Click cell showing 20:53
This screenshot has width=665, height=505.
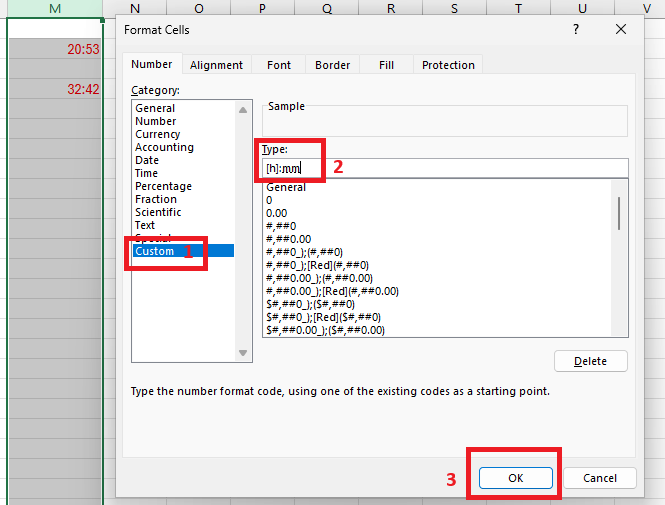[x=55, y=49]
